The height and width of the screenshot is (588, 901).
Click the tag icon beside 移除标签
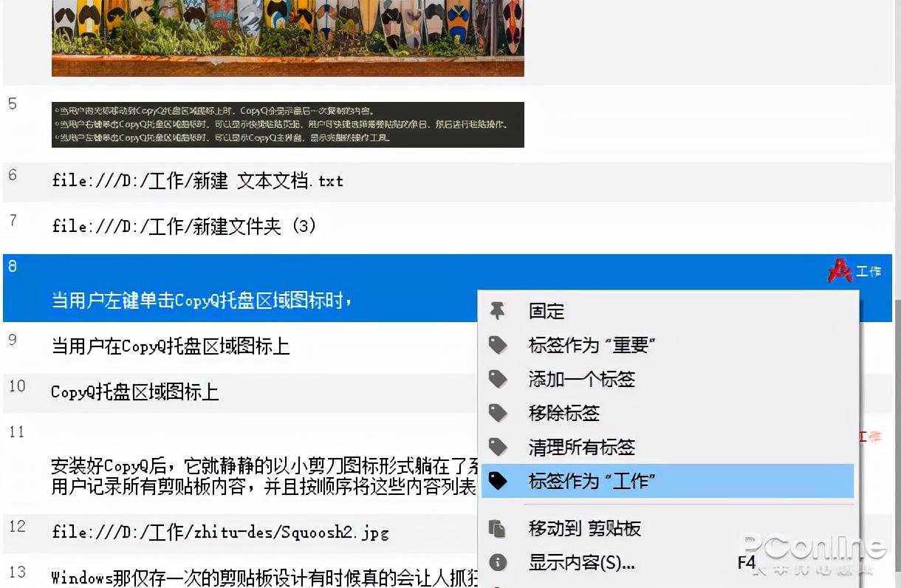pyautogui.click(x=499, y=413)
